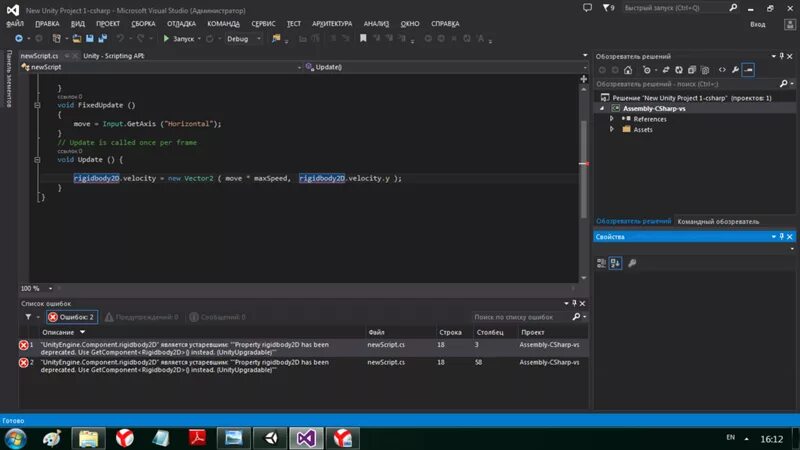The height and width of the screenshot is (450, 800).
Task: Click the View Code icon in Solution Explorer
Action: click(x=722, y=70)
